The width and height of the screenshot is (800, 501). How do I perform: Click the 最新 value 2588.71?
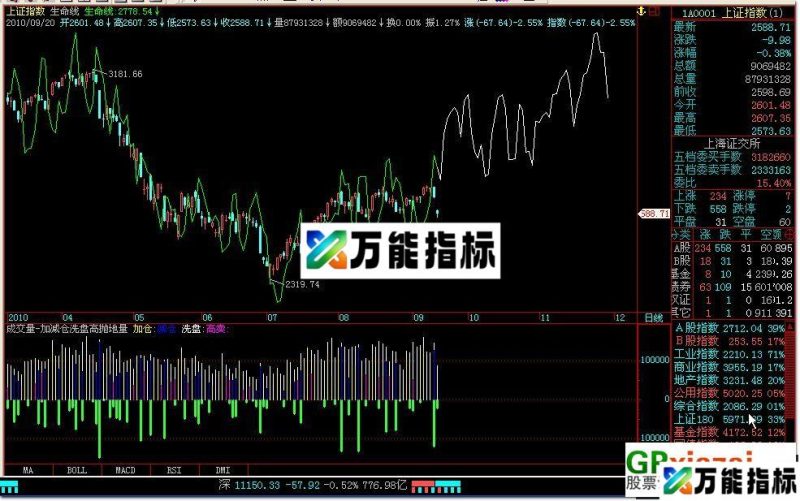tap(770, 27)
